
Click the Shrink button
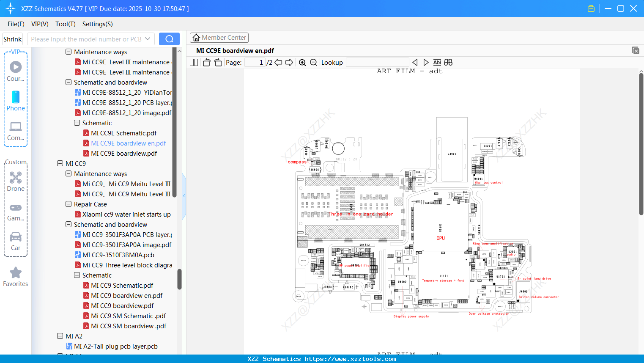coord(12,38)
